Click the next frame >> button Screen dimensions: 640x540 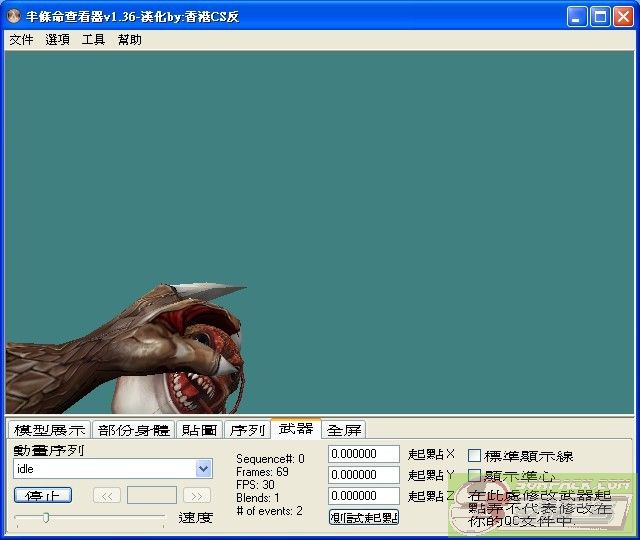197,495
